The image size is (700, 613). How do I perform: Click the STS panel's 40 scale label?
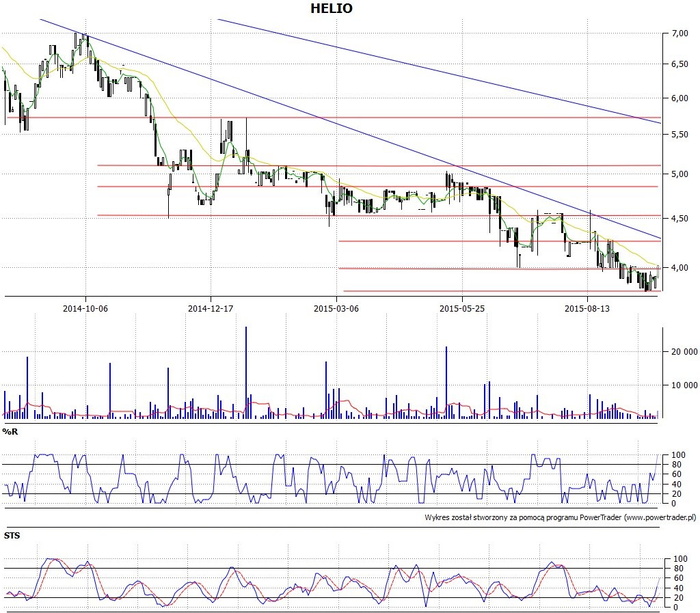tap(678, 588)
